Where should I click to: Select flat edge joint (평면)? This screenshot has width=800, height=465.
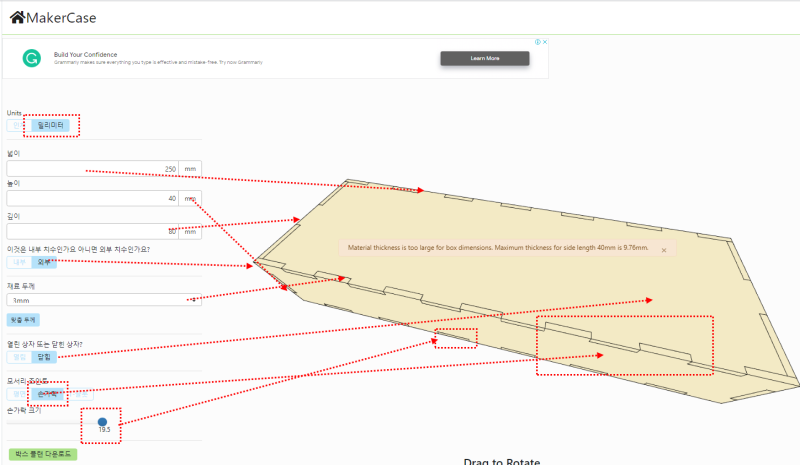pos(19,394)
